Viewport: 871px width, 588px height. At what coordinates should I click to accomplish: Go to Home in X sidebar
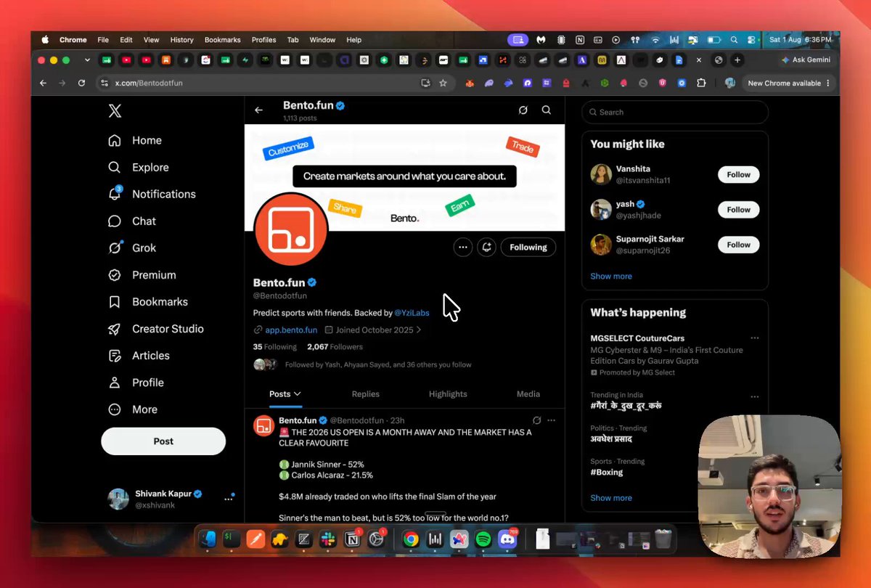[135, 141]
